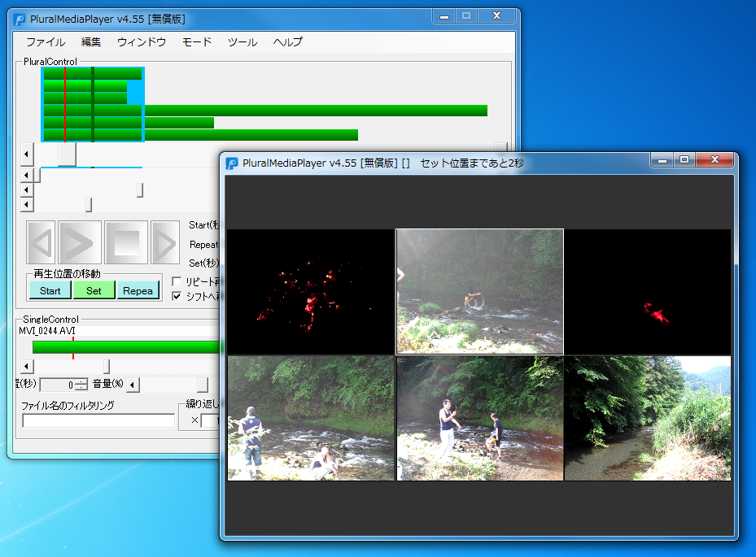Screen dimensions: 756x557
Task: Click the left arrow beside the SingleControl seek bar
Action: 26,366
